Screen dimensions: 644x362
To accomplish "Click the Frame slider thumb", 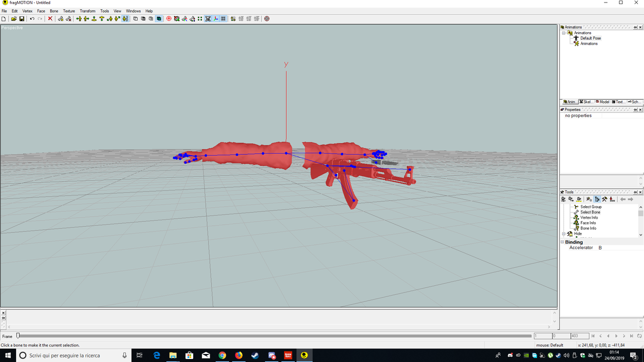I will [18, 335].
